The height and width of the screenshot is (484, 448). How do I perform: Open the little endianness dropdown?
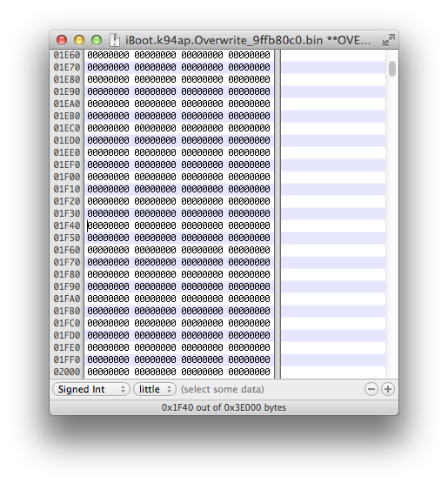[x=155, y=389]
